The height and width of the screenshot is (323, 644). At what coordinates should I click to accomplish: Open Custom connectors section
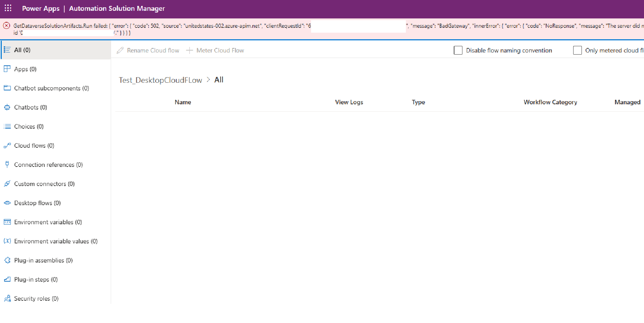44,184
